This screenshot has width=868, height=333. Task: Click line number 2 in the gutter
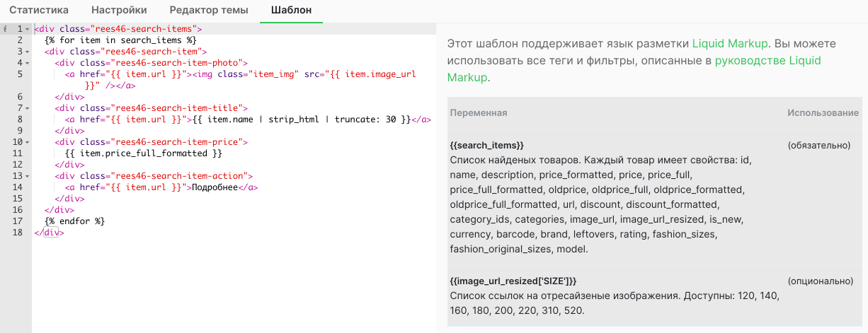tap(21, 40)
